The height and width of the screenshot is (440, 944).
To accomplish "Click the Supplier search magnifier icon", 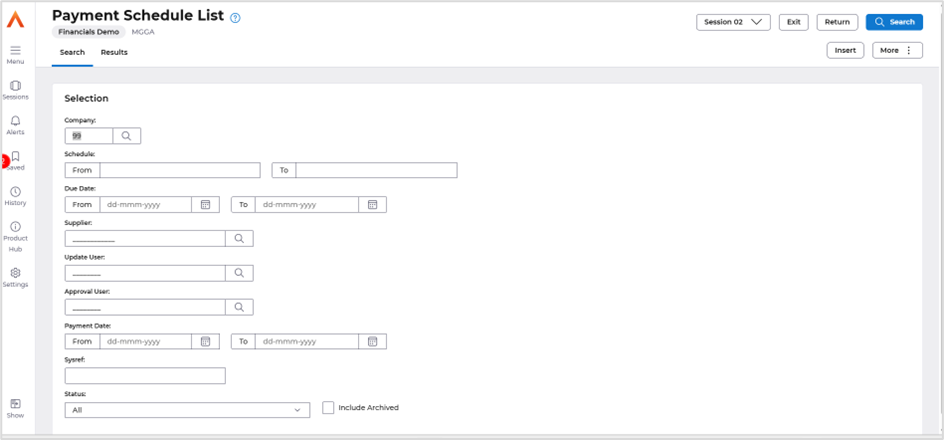I will tap(239, 239).
